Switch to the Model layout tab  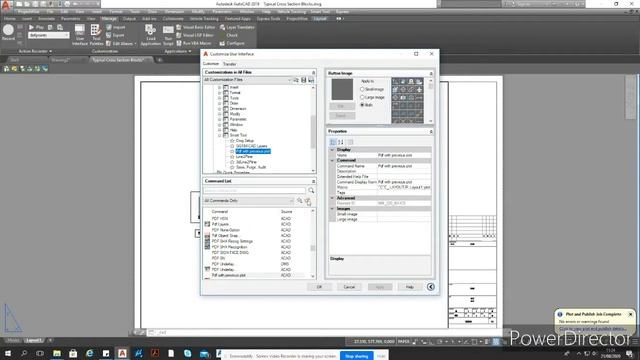pos(13,340)
